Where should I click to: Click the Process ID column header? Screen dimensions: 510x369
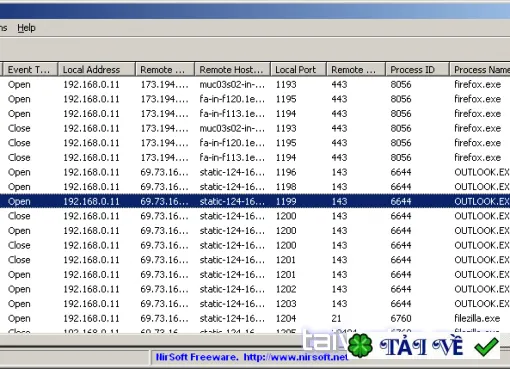tap(417, 70)
